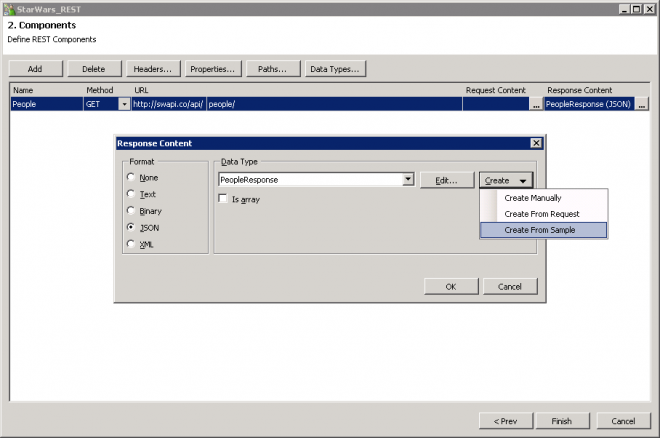This screenshot has width=660, height=438.
Task: Go back with the < Prev button
Action: click(506, 421)
